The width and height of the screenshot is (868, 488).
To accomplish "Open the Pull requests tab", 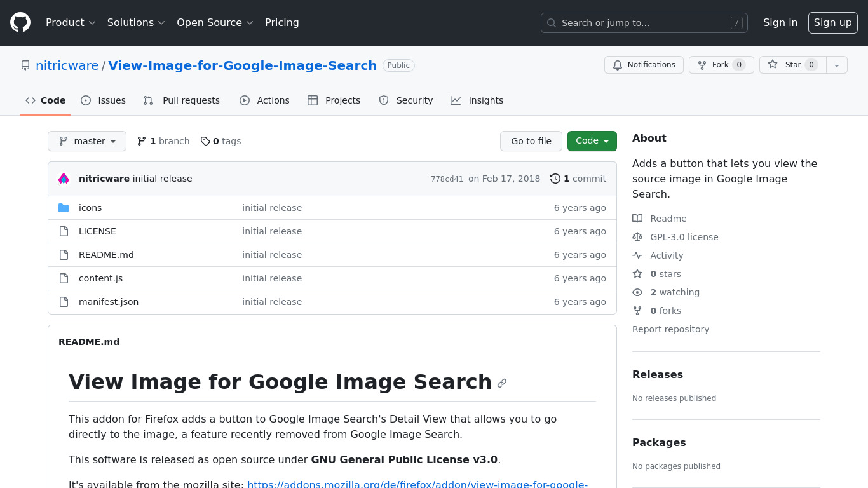I will [x=182, y=100].
